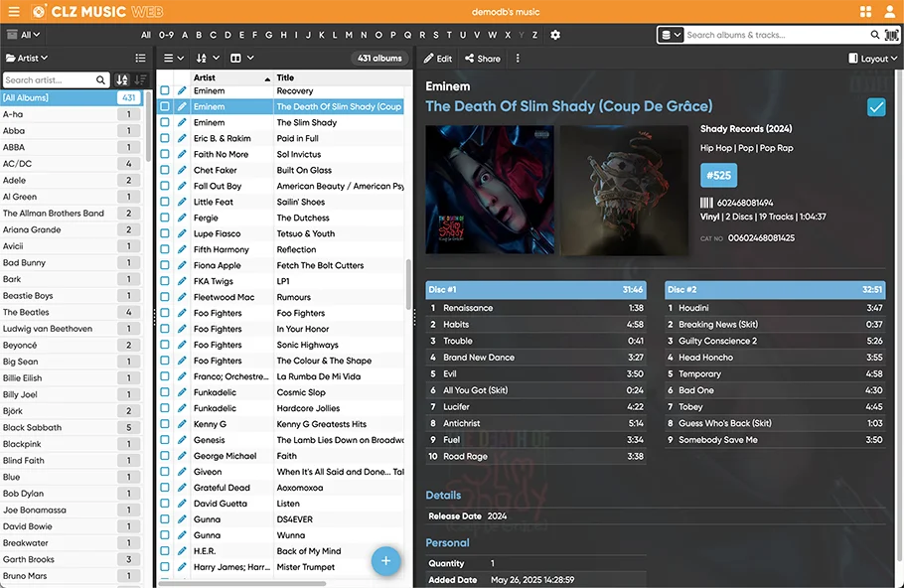Filter albums by letter S

[x=436, y=35]
